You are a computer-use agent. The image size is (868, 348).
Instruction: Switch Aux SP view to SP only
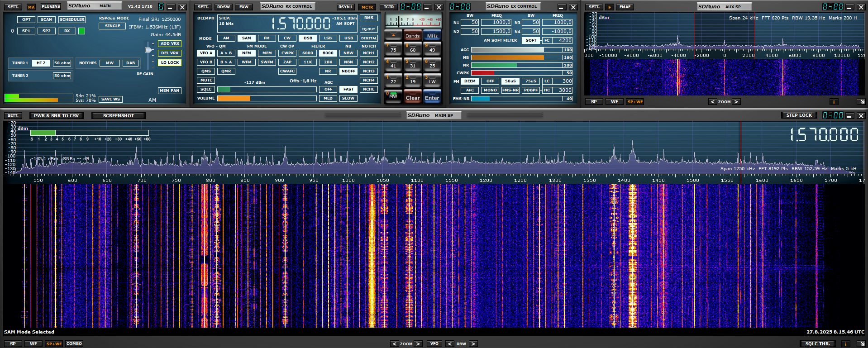point(594,102)
